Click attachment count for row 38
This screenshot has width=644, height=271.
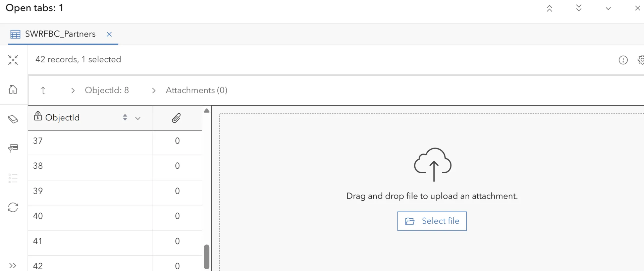pos(177,166)
